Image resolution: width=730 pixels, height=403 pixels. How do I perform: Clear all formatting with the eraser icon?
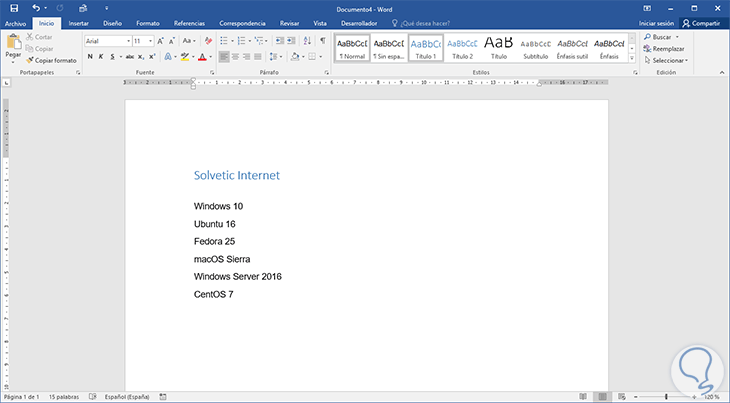[209, 41]
